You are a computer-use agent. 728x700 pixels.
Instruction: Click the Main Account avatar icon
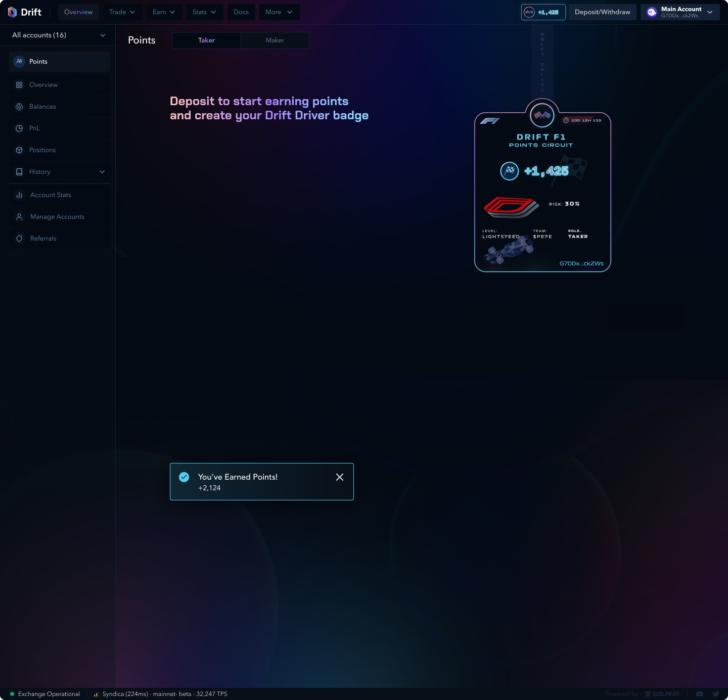coord(652,12)
